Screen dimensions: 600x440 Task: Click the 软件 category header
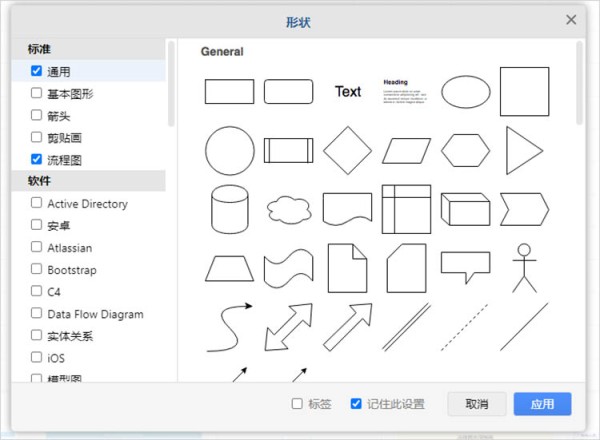tap(89, 181)
